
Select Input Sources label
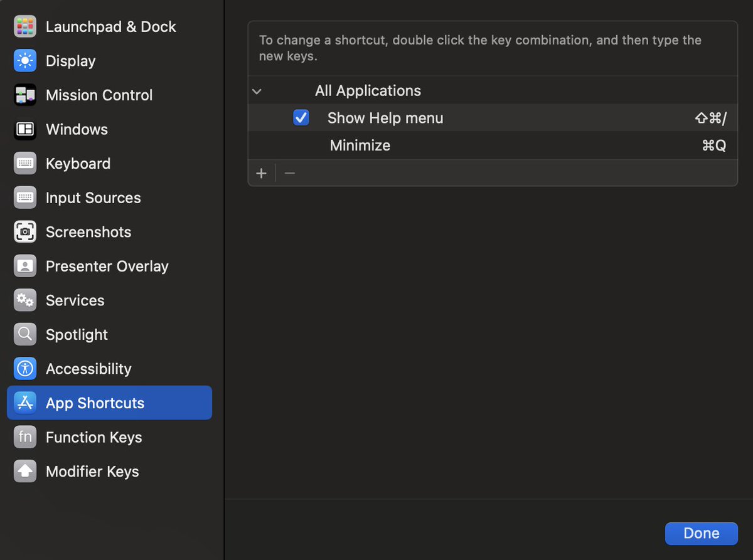click(93, 198)
